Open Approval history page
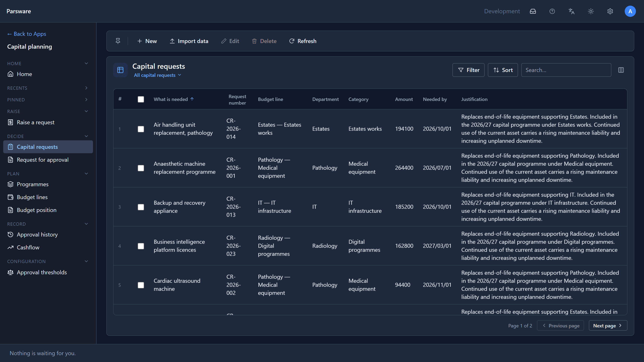Viewport: 644px width, 362px height. point(48,234)
